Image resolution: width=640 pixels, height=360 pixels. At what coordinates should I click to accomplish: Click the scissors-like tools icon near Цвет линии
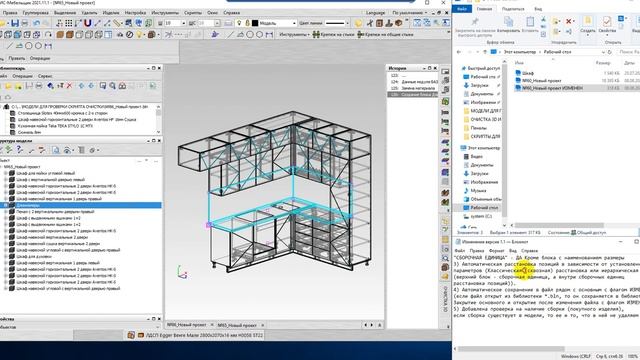tap(370, 23)
